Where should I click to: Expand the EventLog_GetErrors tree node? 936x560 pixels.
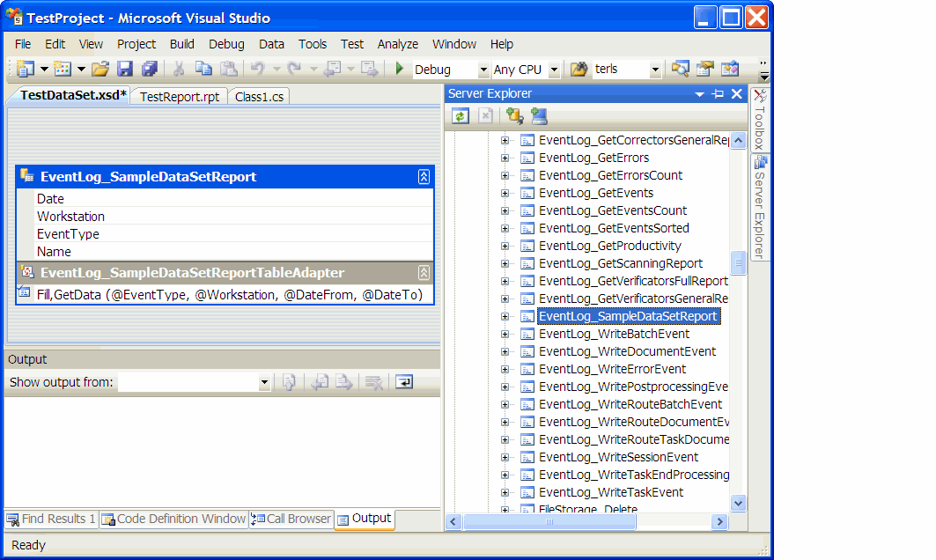505,158
